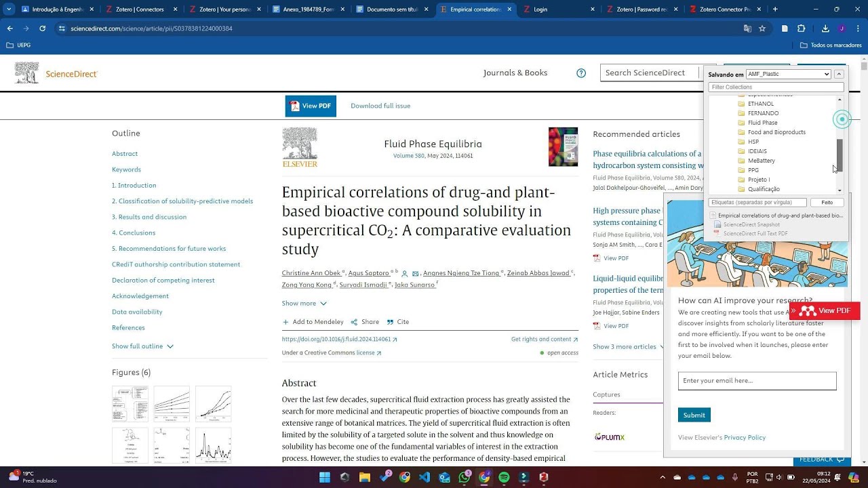Open Visual Studio Code from the taskbar

(425, 477)
